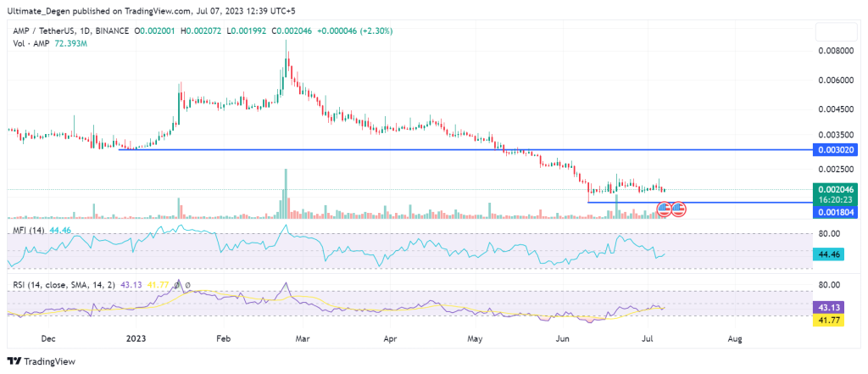868x374 pixels.
Task: Click the RSI pane 80.00 level label
Action: pos(830,285)
